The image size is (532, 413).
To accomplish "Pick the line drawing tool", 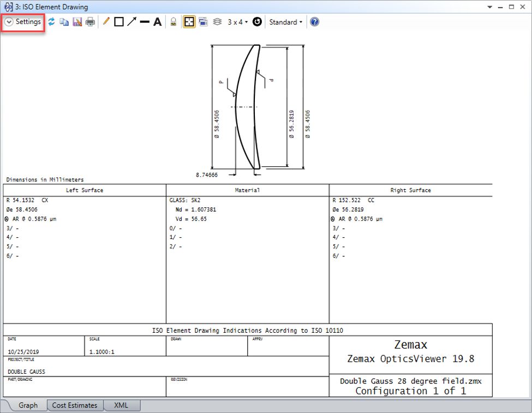I will click(145, 22).
